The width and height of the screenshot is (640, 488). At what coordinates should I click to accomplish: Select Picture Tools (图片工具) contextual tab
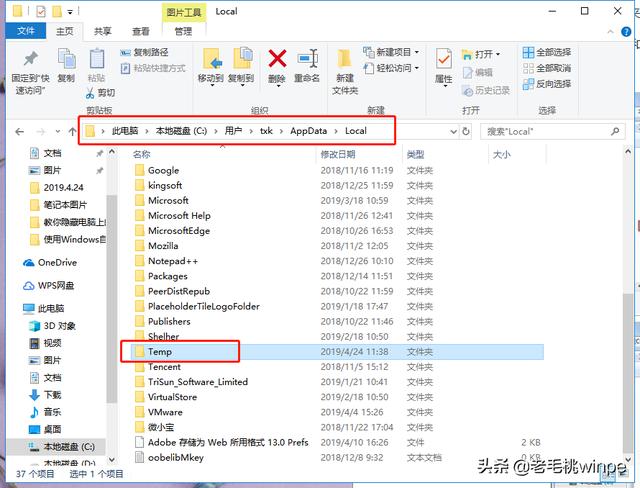[184, 12]
